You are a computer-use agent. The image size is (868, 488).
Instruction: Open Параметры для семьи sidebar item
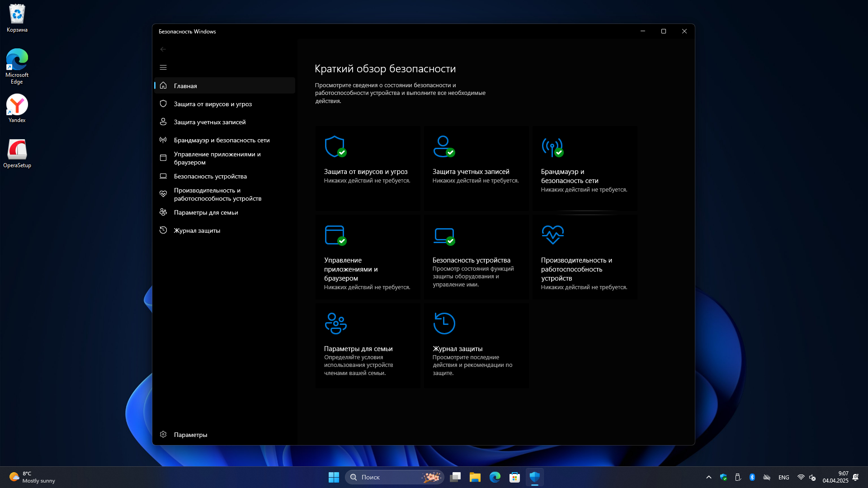(206, 212)
